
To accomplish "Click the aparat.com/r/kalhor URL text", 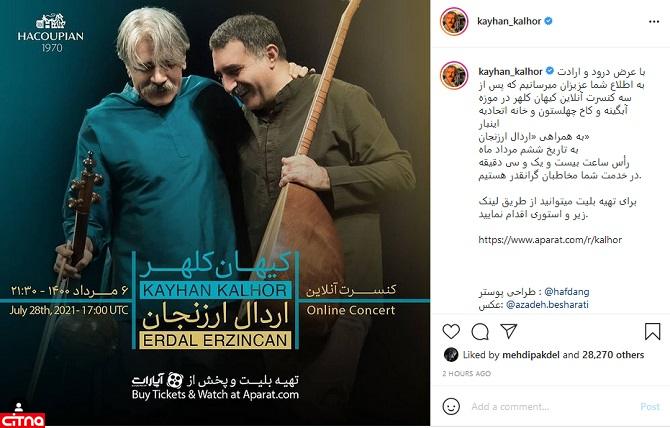I will tap(550, 240).
